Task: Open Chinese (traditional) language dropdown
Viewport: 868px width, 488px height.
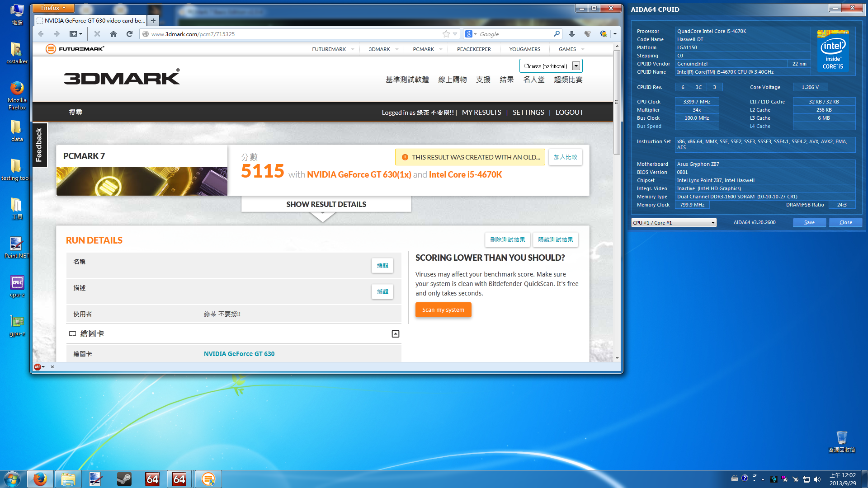Action: (x=576, y=66)
